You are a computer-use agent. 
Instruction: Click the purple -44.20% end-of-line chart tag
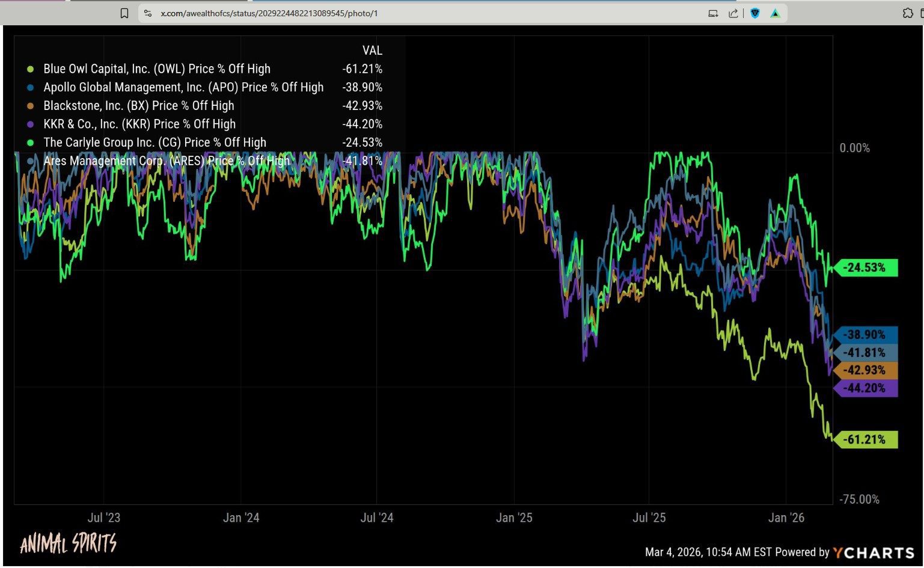pos(866,388)
